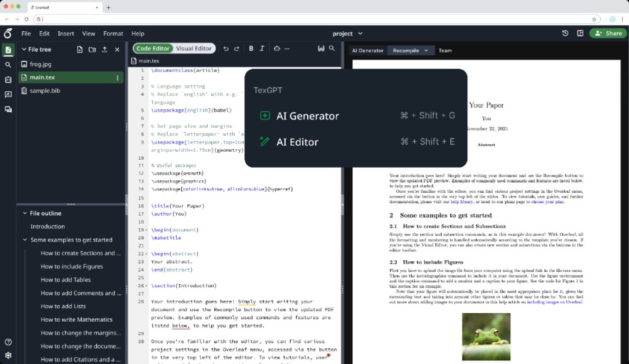Create a new folder in file tree
The image size is (629, 364).
click(92, 49)
